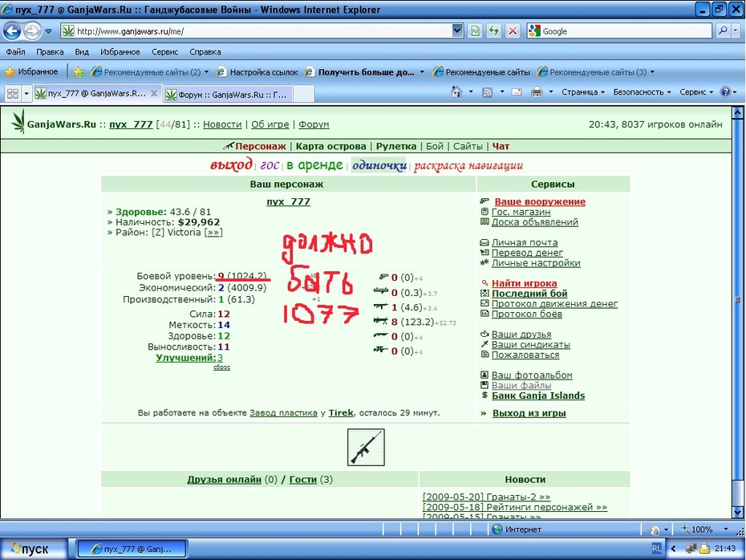The width and height of the screenshot is (746, 560).
Task: Click the browser Back arrow button
Action: click(x=12, y=31)
